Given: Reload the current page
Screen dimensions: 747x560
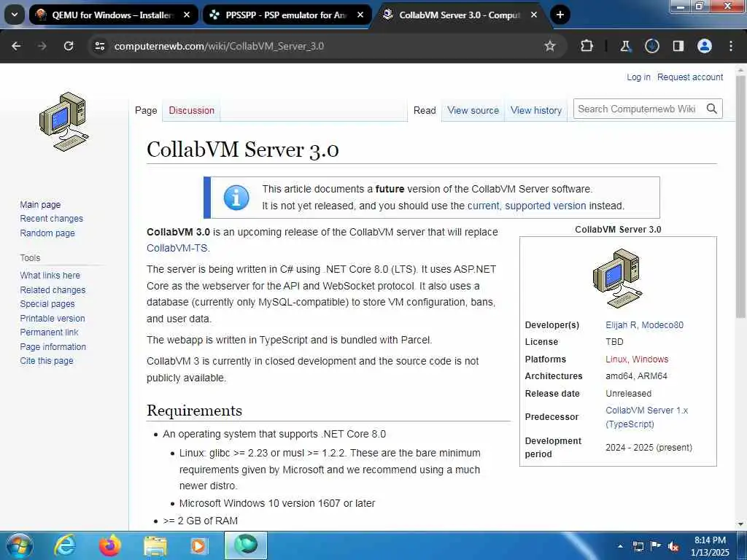Looking at the screenshot, I should click(69, 46).
